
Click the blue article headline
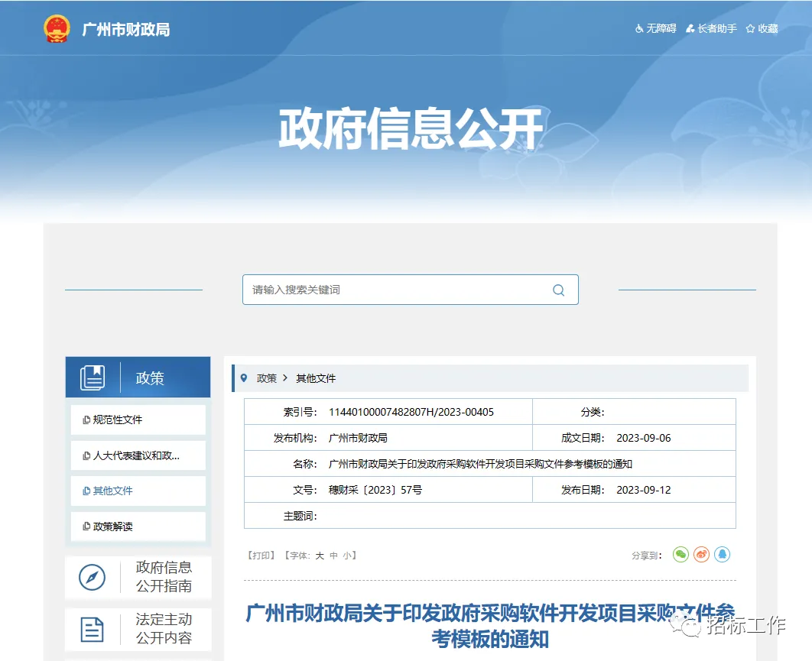coord(490,627)
